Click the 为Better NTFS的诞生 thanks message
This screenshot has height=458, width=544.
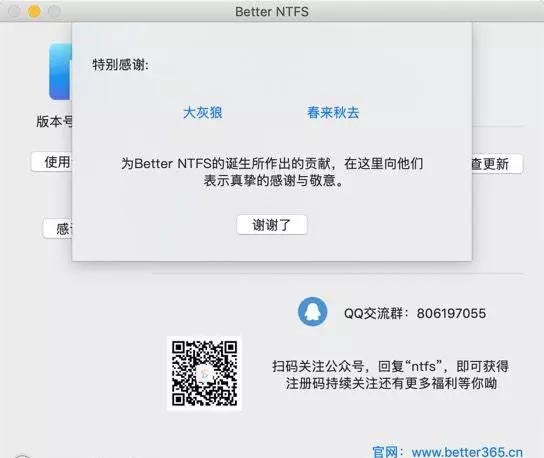(272, 172)
